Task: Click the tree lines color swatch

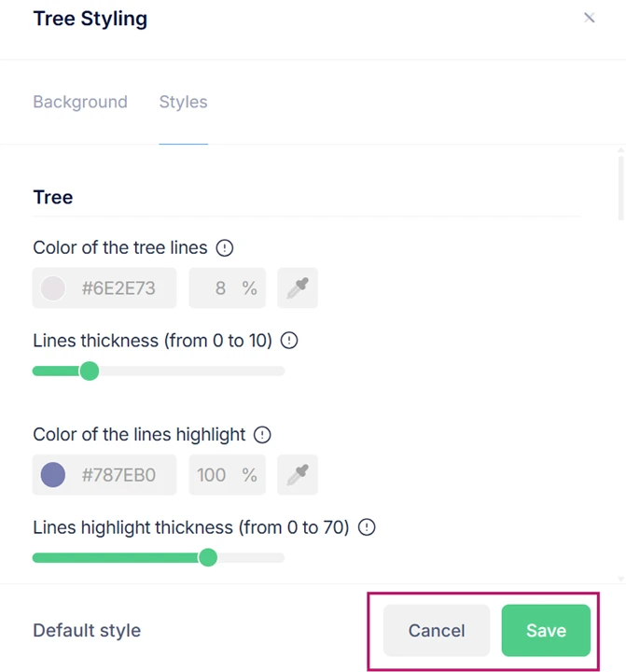Action: (53, 288)
